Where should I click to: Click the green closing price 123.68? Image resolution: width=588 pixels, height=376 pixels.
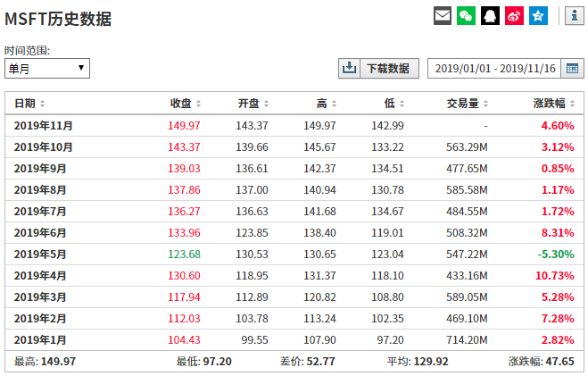(x=184, y=254)
